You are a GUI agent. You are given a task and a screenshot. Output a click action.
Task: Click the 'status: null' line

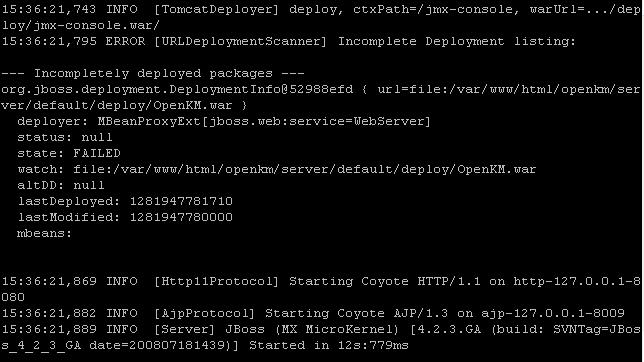tap(65, 138)
